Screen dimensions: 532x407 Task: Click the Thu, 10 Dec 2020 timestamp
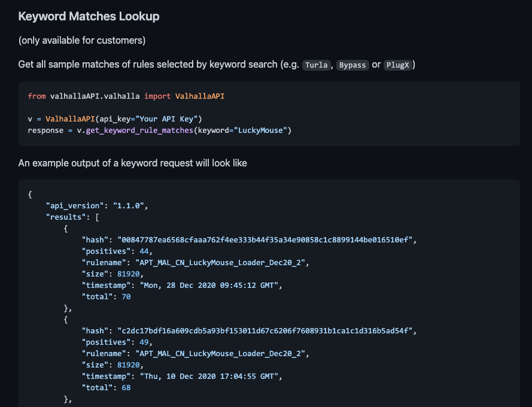pyautogui.click(x=211, y=376)
